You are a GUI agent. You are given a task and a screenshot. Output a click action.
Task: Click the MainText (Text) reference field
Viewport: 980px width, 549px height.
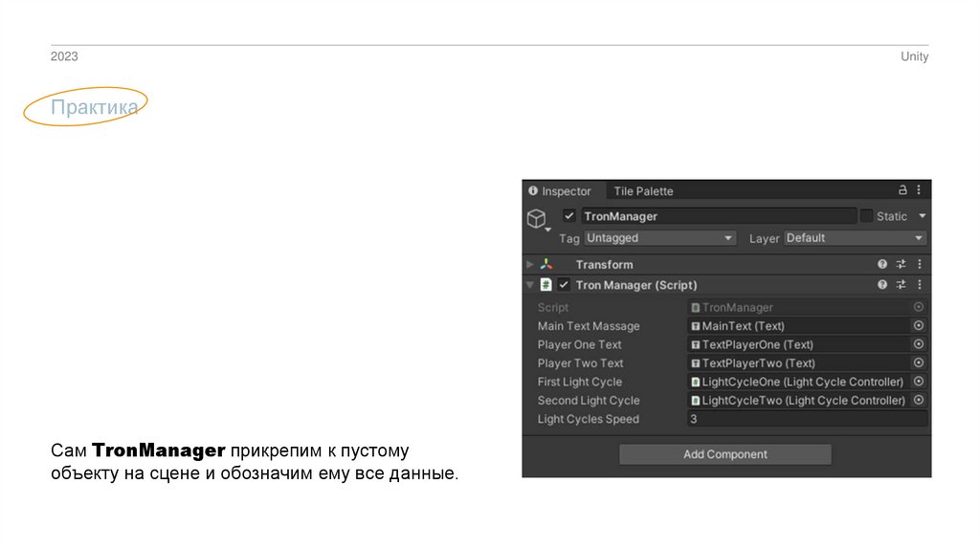tap(799, 326)
